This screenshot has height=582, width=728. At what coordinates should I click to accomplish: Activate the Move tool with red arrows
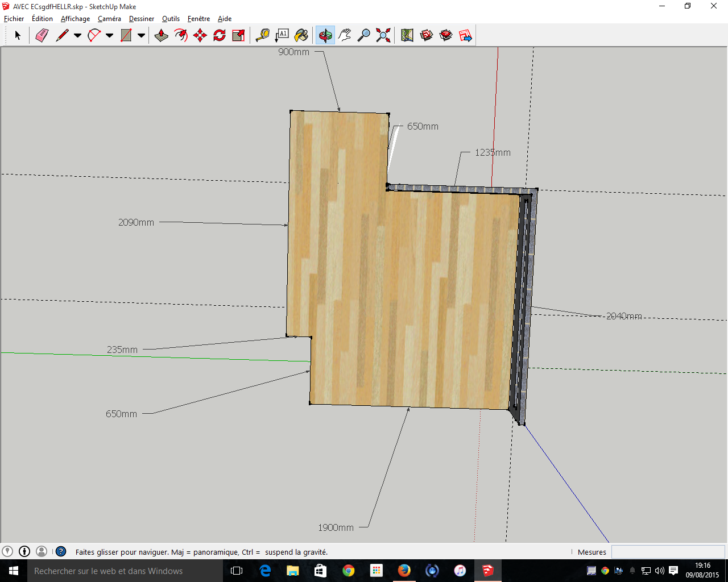200,35
